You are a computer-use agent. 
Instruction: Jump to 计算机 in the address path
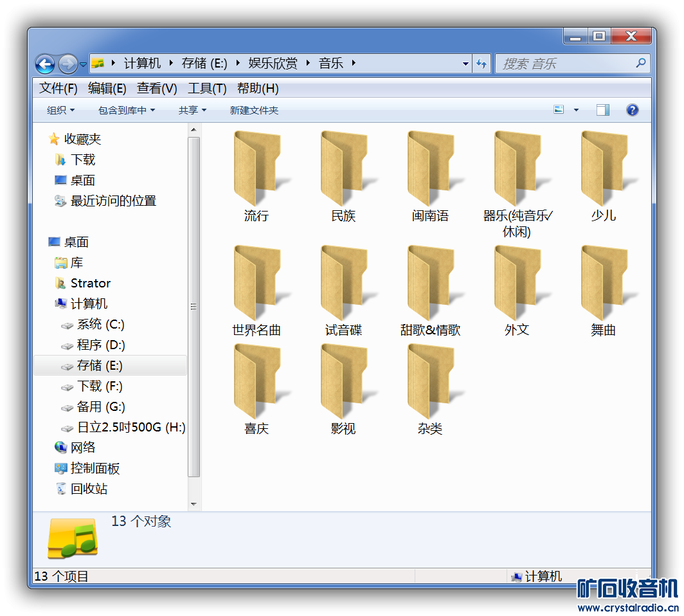(142, 63)
